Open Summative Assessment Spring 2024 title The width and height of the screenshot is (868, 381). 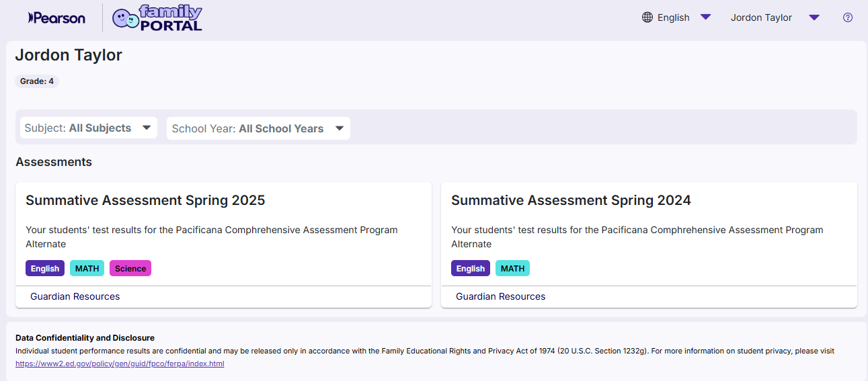click(x=571, y=200)
